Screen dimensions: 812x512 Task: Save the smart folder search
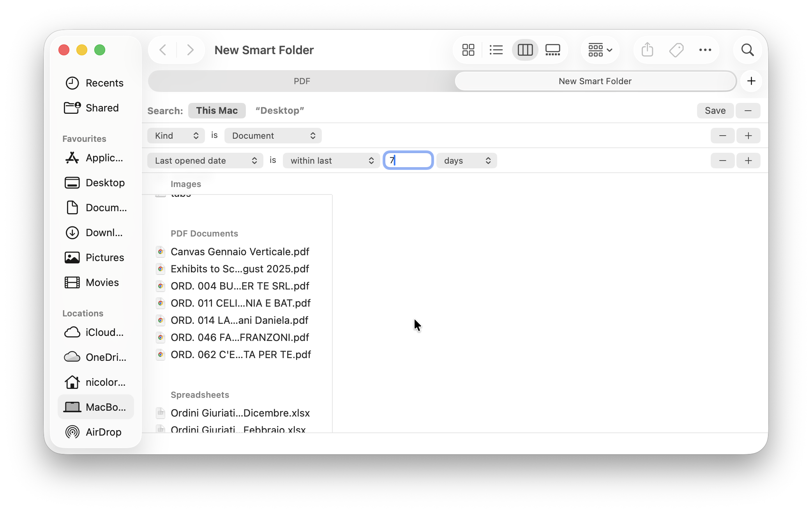715,110
